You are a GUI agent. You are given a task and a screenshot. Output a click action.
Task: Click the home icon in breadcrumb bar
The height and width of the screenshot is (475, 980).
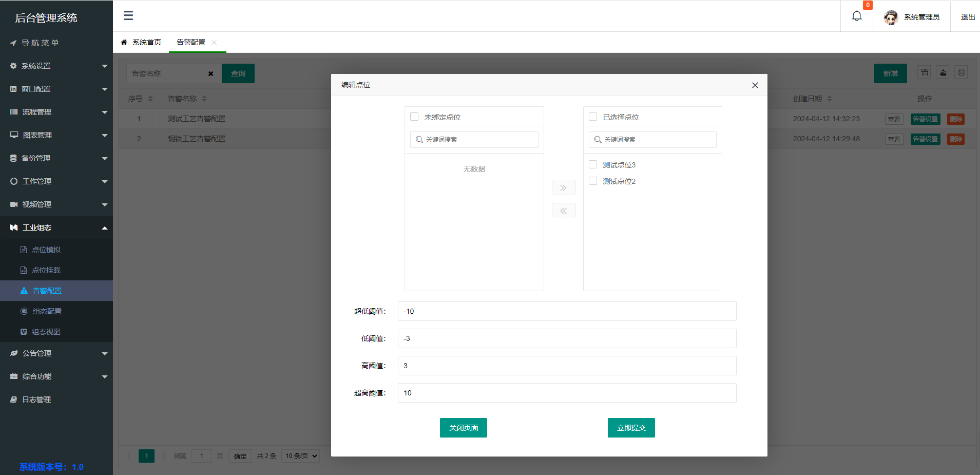click(123, 42)
